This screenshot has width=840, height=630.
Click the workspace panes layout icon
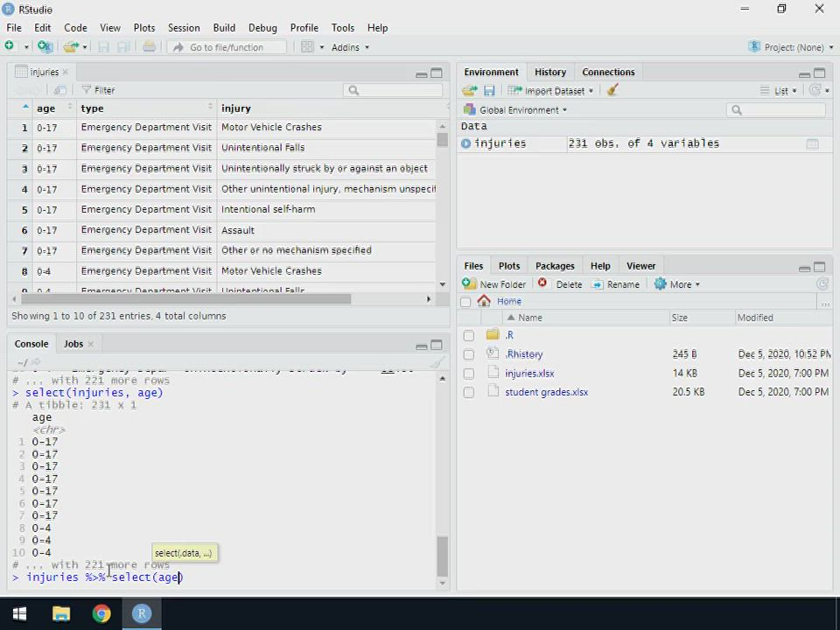click(307, 47)
